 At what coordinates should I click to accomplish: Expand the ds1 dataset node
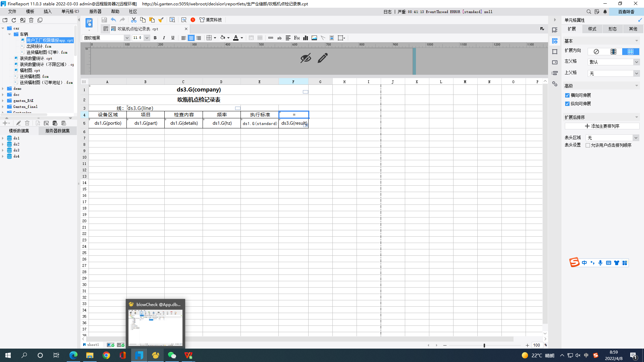coord(3,138)
